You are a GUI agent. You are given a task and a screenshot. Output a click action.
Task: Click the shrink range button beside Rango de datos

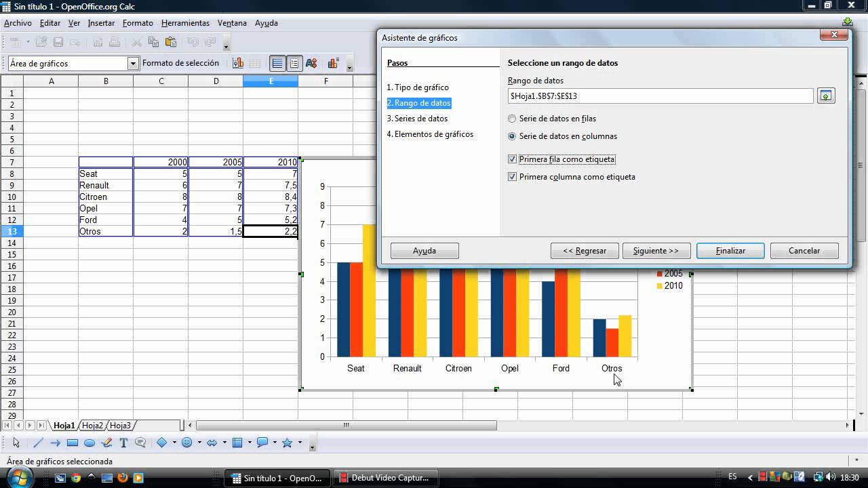pos(825,96)
